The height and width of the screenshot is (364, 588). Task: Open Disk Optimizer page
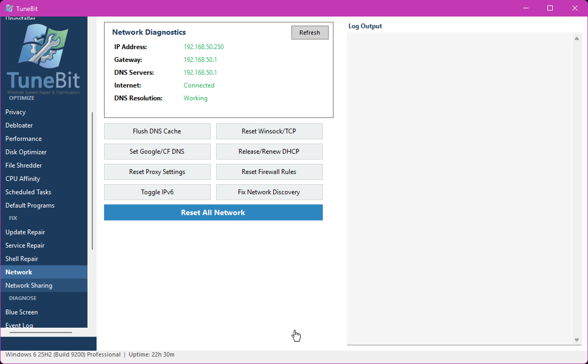pyautogui.click(x=44, y=152)
